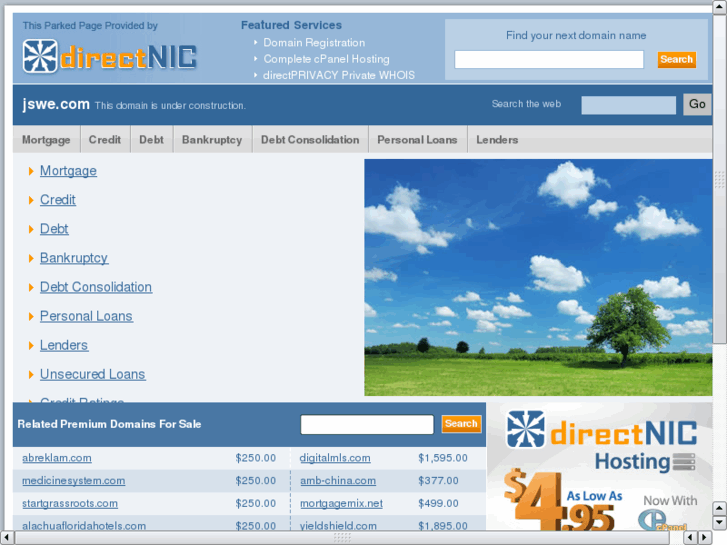This screenshot has height=545, width=727.
Task: Open the digitalmls.com domain link
Action: [335, 458]
